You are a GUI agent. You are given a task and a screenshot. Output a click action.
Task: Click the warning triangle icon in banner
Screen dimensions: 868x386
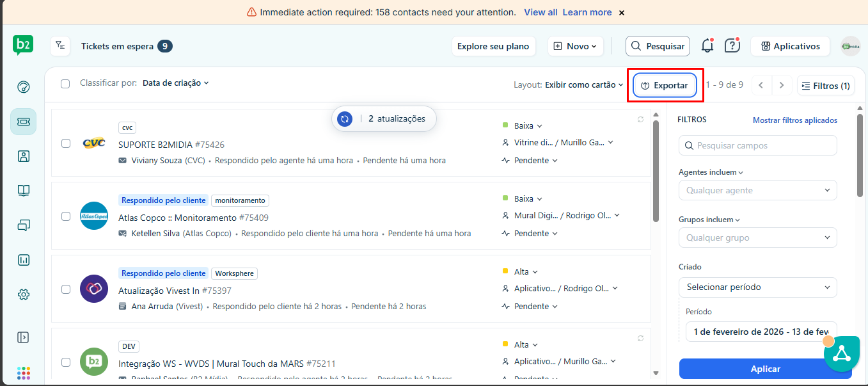click(x=251, y=12)
